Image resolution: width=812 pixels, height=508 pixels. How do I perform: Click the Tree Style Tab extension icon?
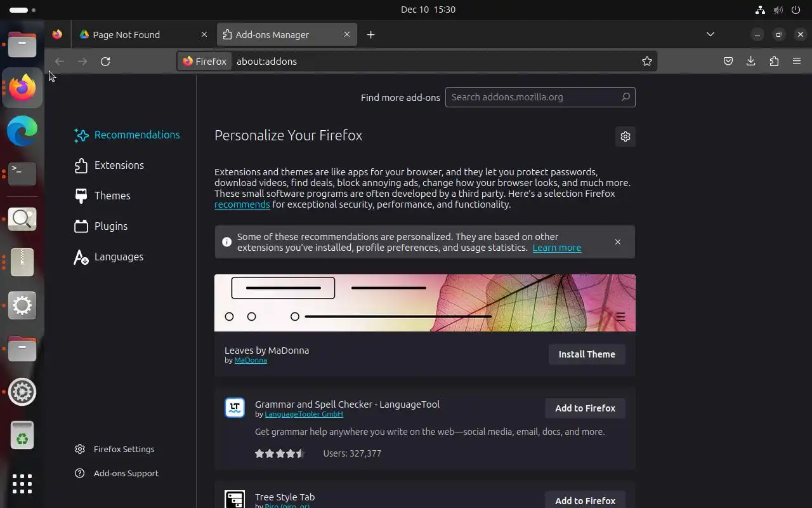pos(235,499)
